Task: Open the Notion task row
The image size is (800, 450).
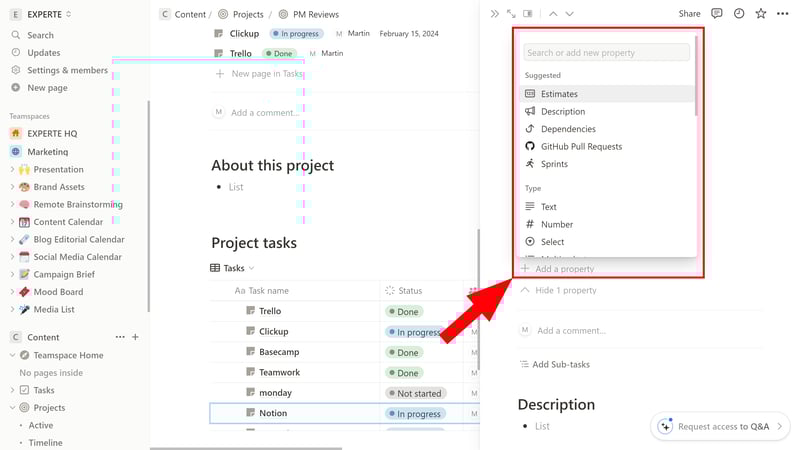Action: [x=273, y=413]
